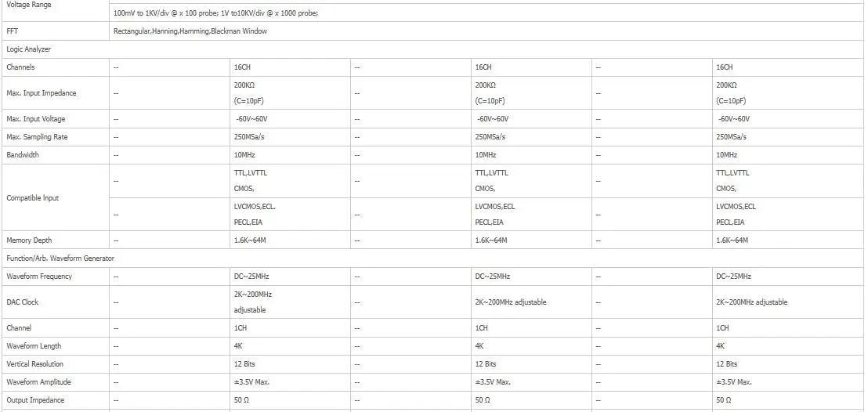Select the Logic Analyzer section heading

tap(28, 49)
